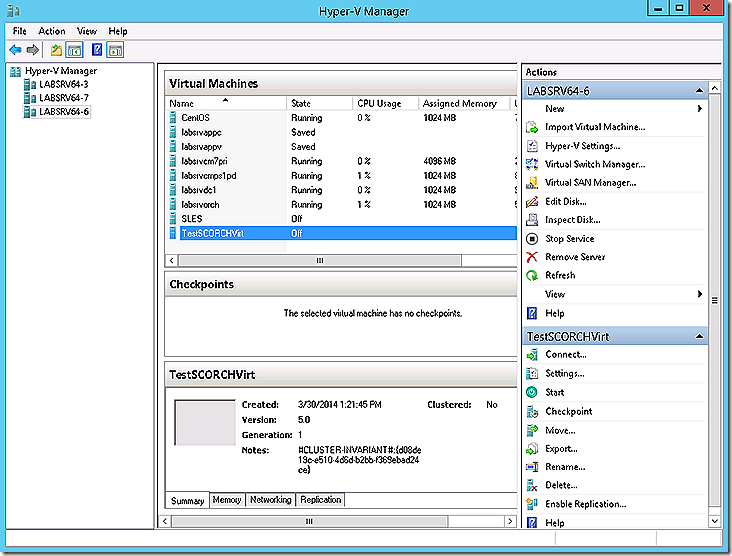
Task: Switch to the Memory tab
Action: 227,500
